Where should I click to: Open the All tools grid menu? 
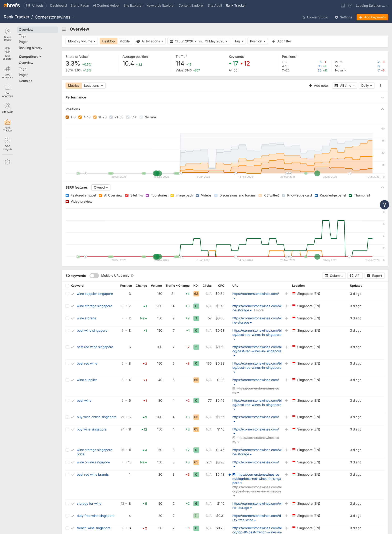35,5
